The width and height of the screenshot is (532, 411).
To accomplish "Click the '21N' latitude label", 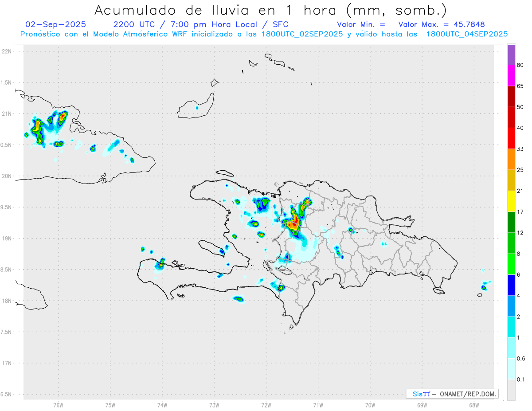I will point(8,114).
